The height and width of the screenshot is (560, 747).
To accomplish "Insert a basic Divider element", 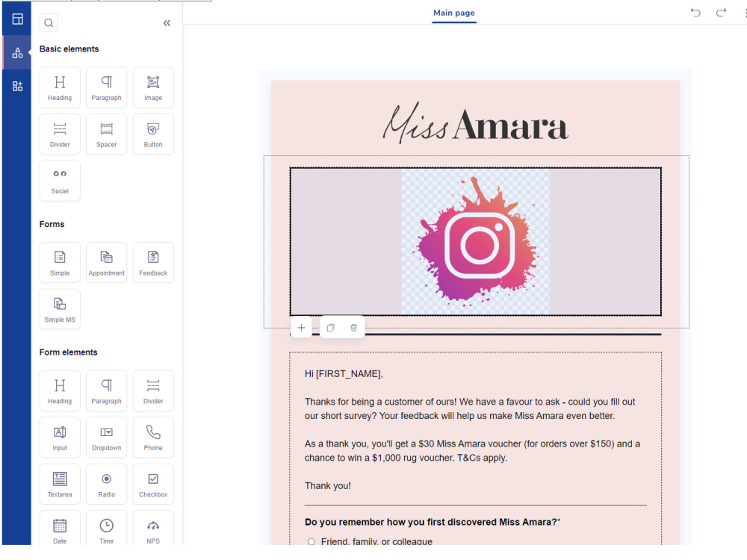I will [60, 134].
